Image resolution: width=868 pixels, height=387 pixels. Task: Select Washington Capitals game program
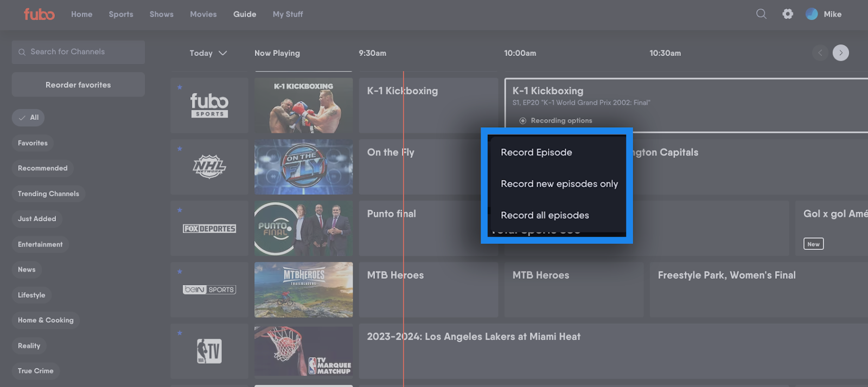point(750,167)
